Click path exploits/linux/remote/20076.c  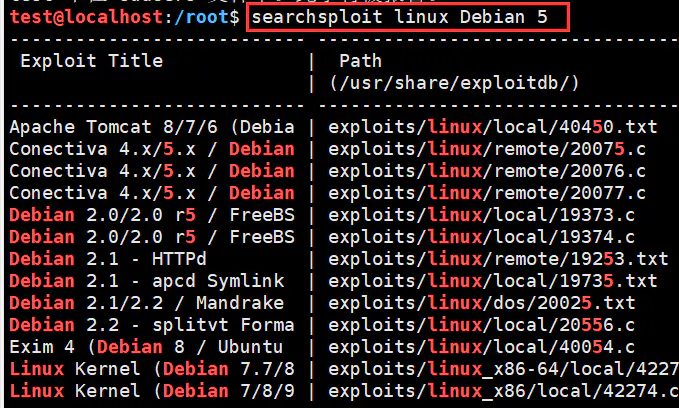(487, 171)
